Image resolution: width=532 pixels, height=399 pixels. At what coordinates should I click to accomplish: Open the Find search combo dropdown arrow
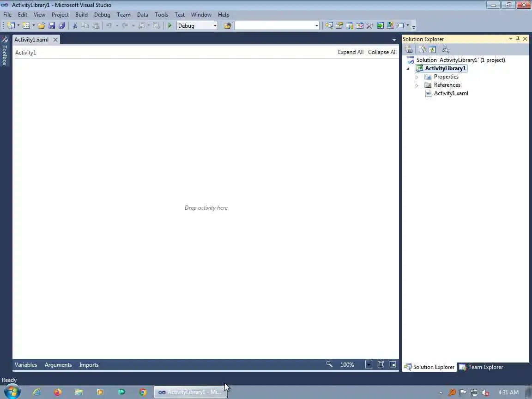(316, 26)
